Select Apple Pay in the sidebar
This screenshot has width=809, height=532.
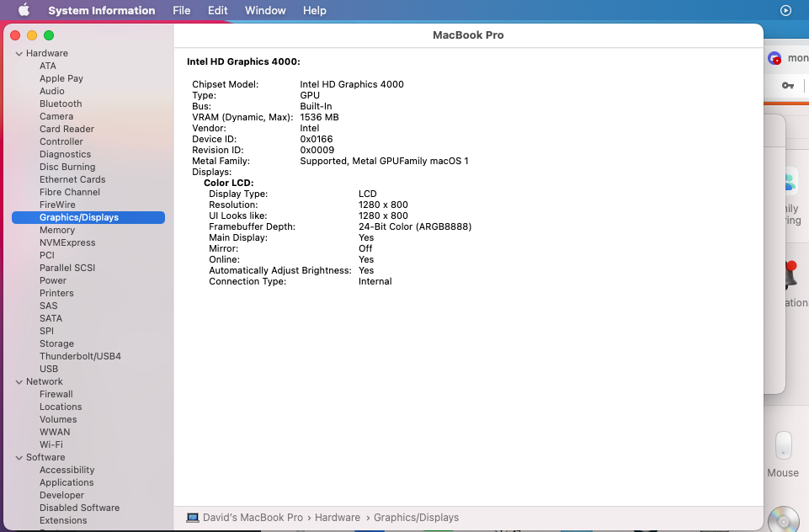[61, 78]
